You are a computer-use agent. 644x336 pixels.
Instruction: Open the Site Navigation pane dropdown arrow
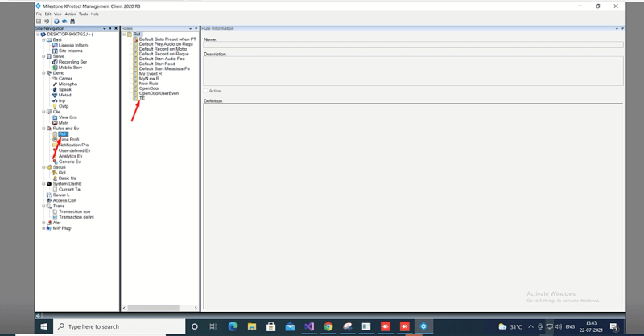(105, 28)
